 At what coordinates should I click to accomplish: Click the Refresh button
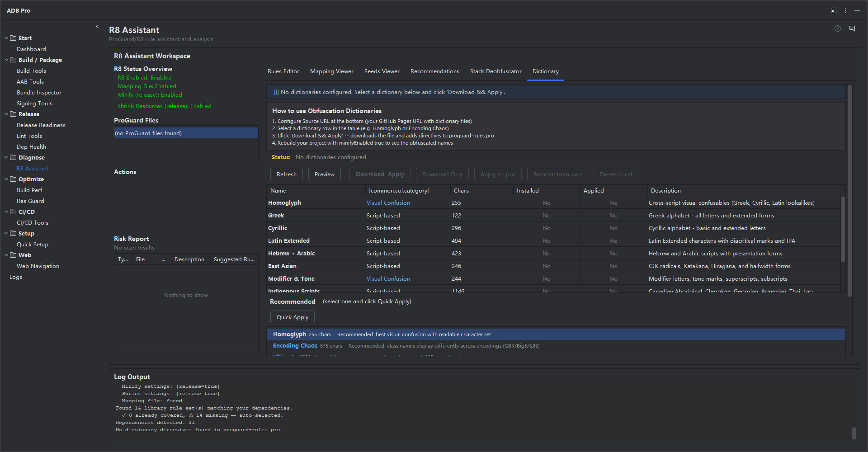tap(287, 174)
